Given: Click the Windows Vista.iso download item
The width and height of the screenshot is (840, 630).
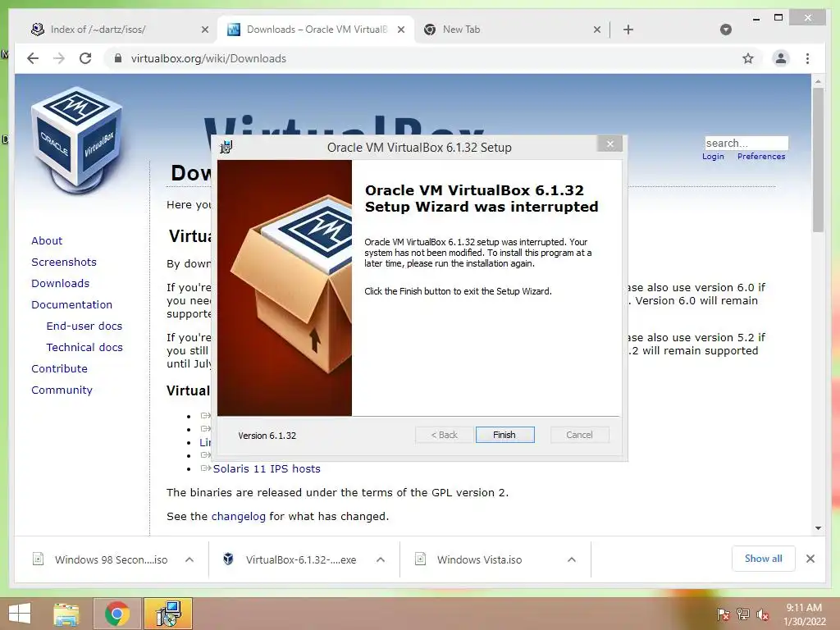Looking at the screenshot, I should click(x=479, y=559).
